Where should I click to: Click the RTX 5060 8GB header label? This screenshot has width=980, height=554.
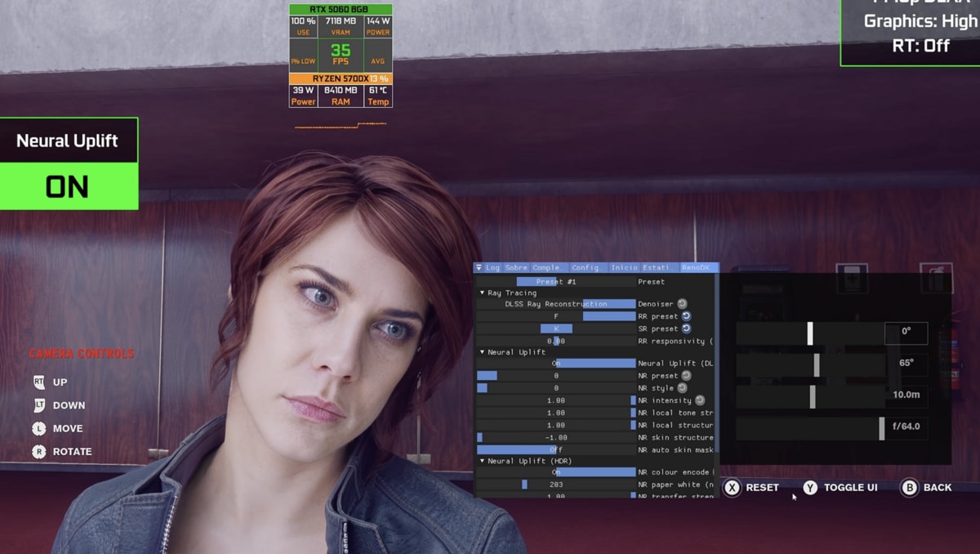pos(340,10)
